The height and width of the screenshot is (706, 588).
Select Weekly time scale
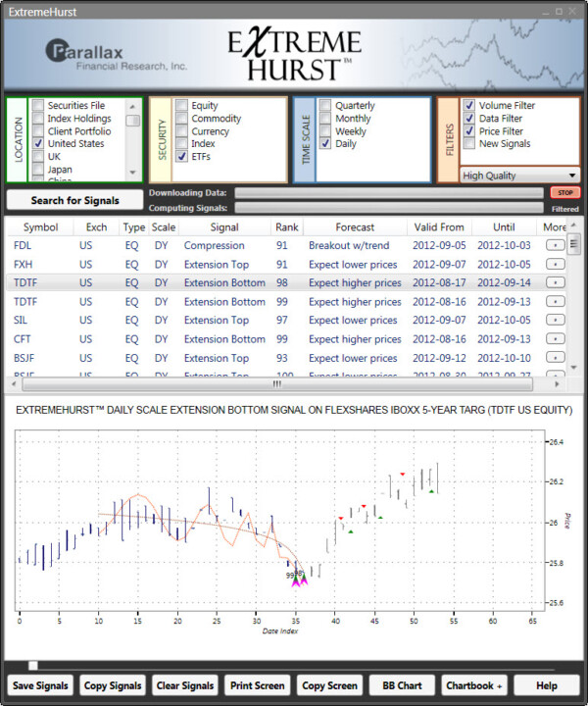coord(325,131)
